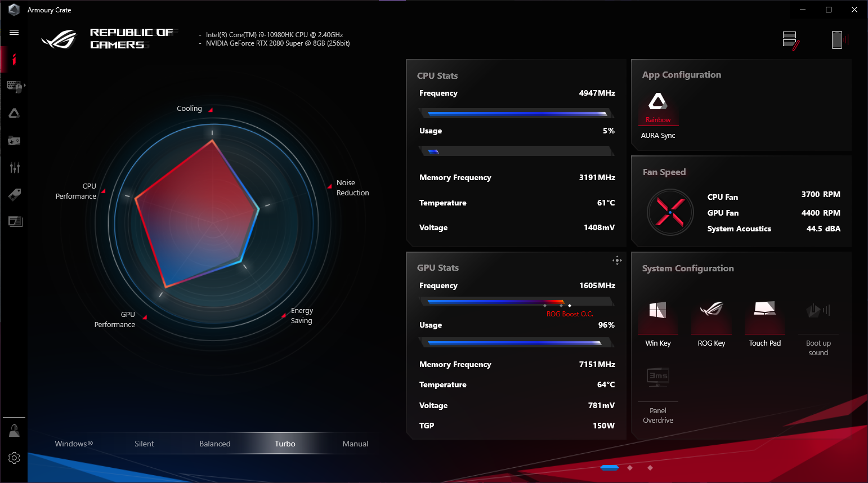The image size is (868, 483).
Task: Toggle Panel Overdrive setting
Action: tap(658, 395)
